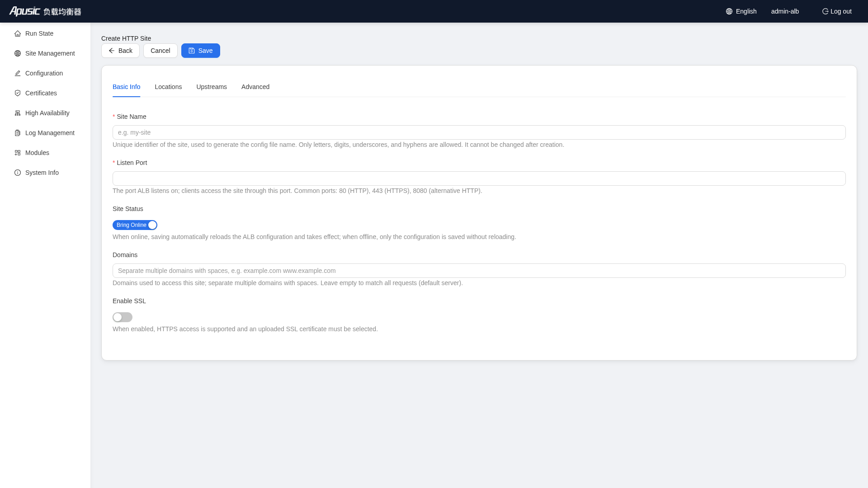Click the help text about uploaded SSL certificate
The width and height of the screenshot is (868, 488).
click(x=245, y=329)
